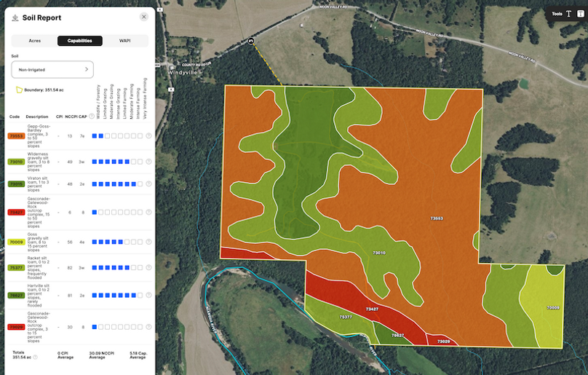Switch to the Acres tab
The image size is (588, 375).
tap(34, 41)
